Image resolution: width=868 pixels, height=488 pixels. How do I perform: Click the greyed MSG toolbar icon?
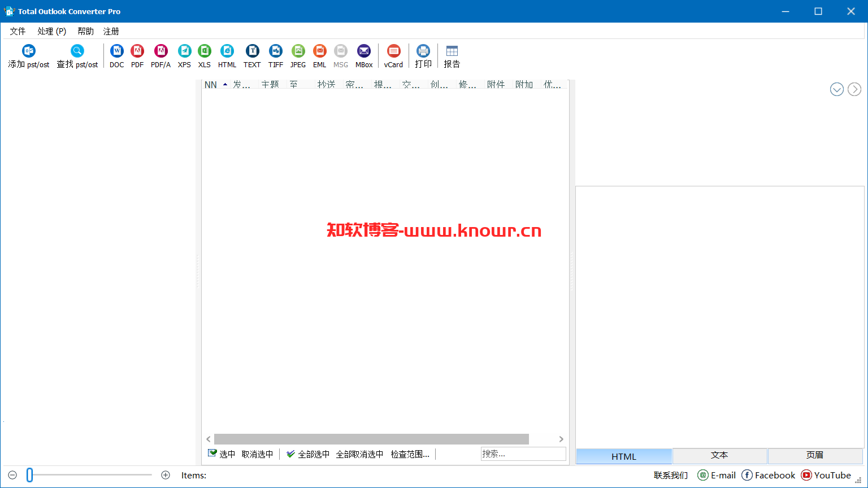(341, 51)
